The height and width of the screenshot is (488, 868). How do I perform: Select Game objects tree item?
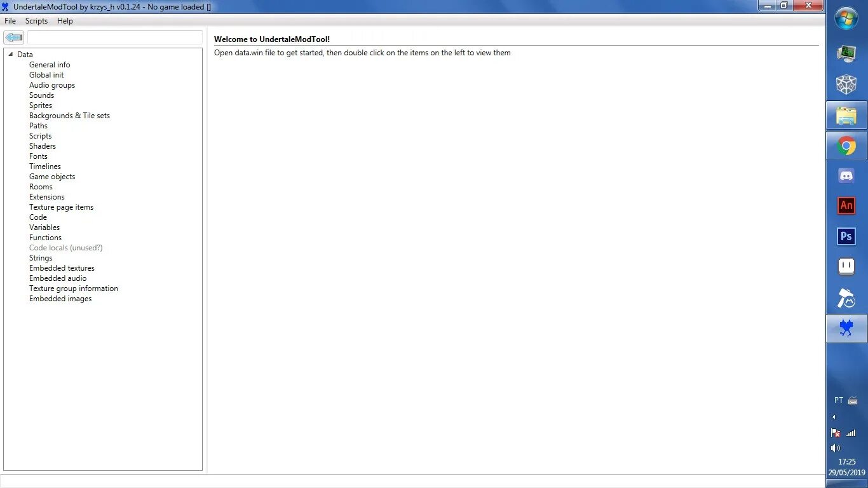(x=52, y=177)
